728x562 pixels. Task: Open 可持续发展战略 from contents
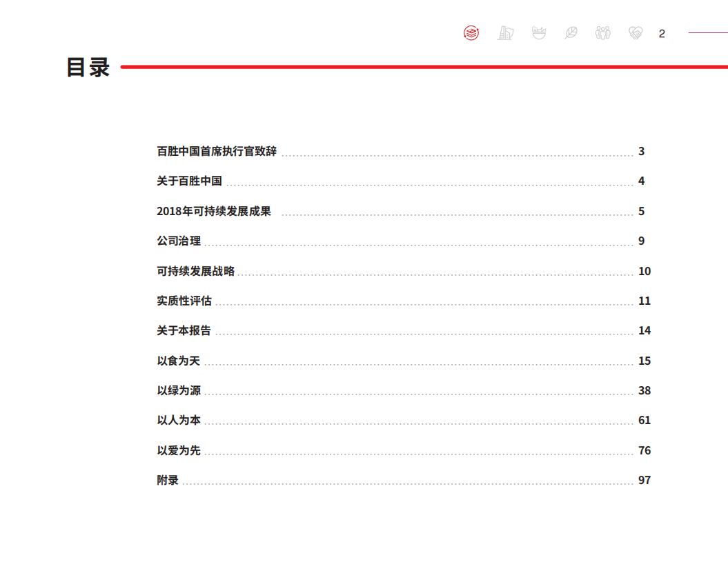click(x=195, y=271)
